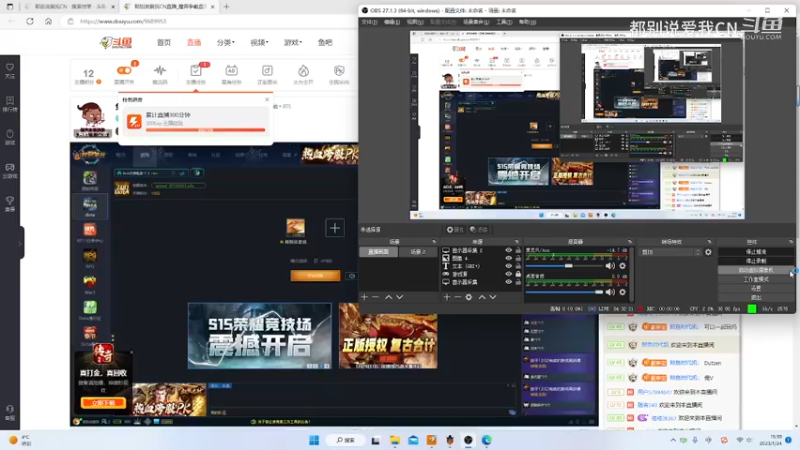The image size is (800, 450).
Task: Open the OBS 文件 menu
Action: coord(369,22)
